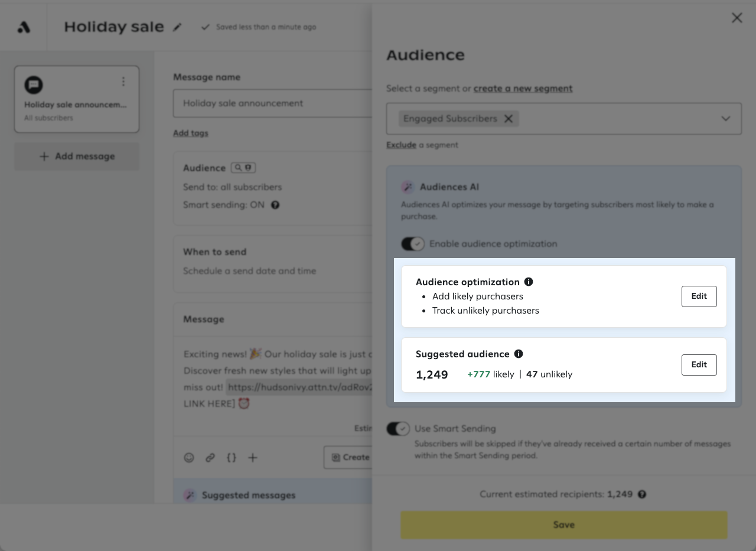The width and height of the screenshot is (756, 551).
Task: Open the Audience search selector
Action: pyautogui.click(x=243, y=168)
